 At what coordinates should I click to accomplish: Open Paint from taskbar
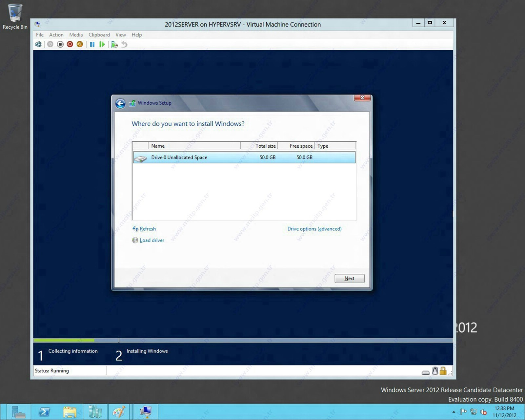(x=119, y=412)
